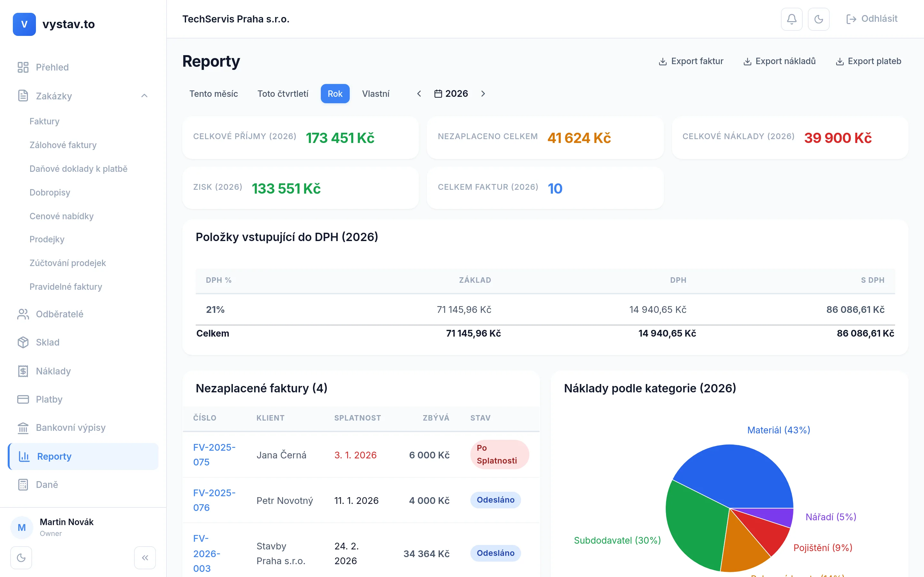Open the 2026 year picker
This screenshot has height=577, width=924.
click(451, 94)
